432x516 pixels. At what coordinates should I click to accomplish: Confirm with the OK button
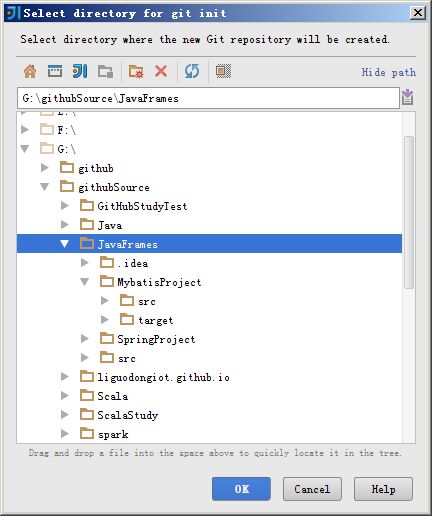241,489
